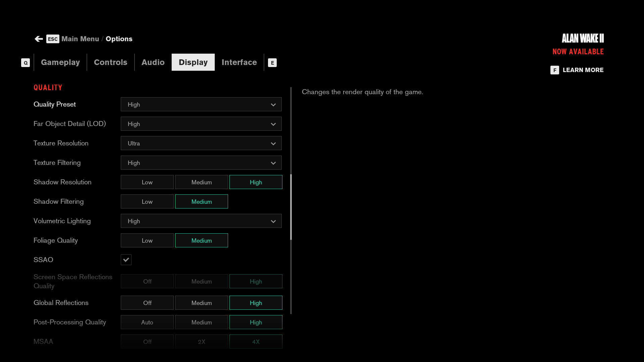The height and width of the screenshot is (362, 644).
Task: Select the Far Object Detail (LOD) label
Action: pyautogui.click(x=70, y=124)
